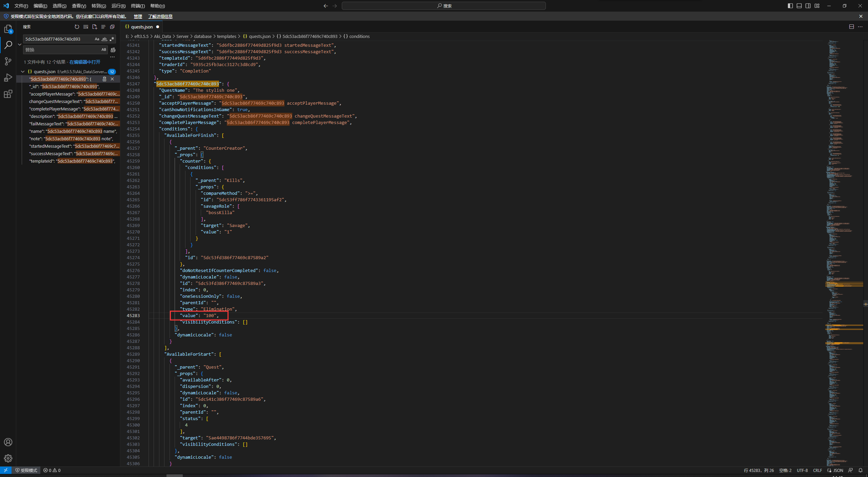The height and width of the screenshot is (477, 868).
Task: Open the Extensions view
Action: (x=8, y=94)
